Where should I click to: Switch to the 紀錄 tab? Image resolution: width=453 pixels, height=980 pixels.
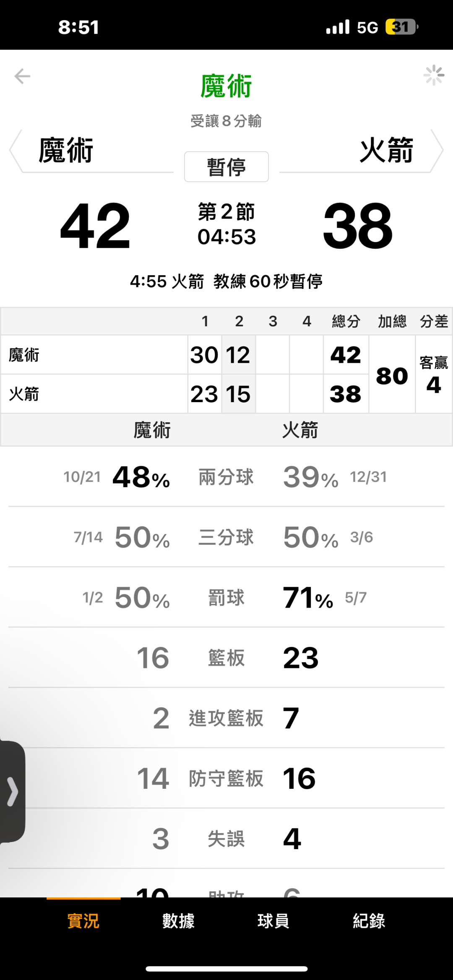pos(369,921)
